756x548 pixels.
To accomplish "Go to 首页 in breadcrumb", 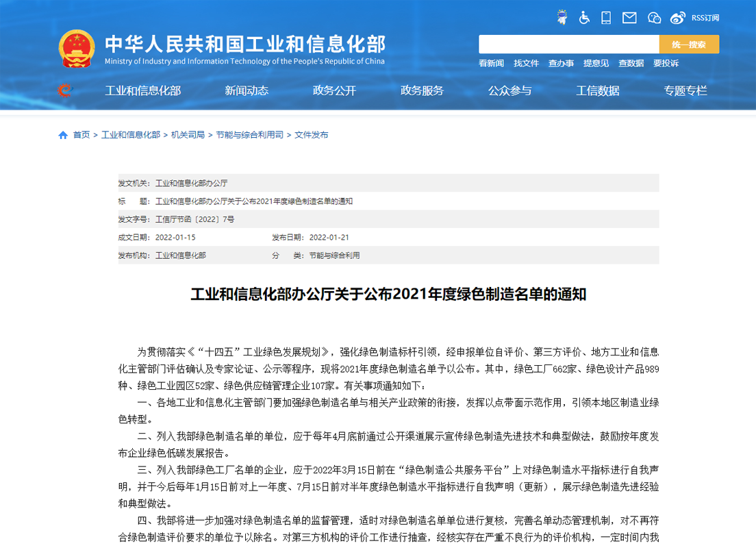I will click(x=81, y=135).
